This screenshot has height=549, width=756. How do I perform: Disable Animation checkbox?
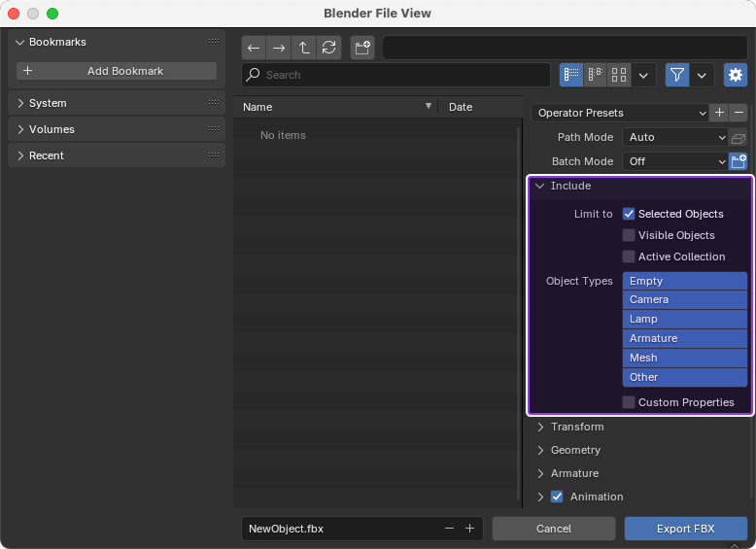pos(557,497)
